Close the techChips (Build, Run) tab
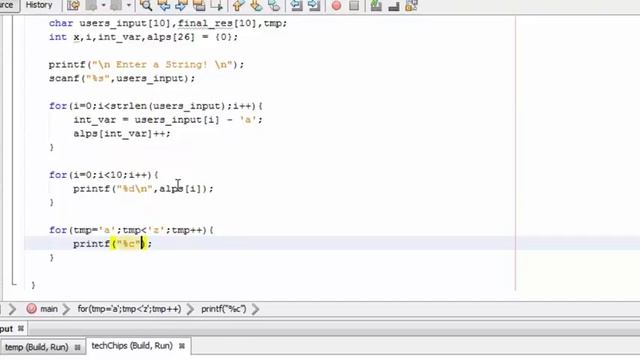The width and height of the screenshot is (640, 360). point(182,346)
